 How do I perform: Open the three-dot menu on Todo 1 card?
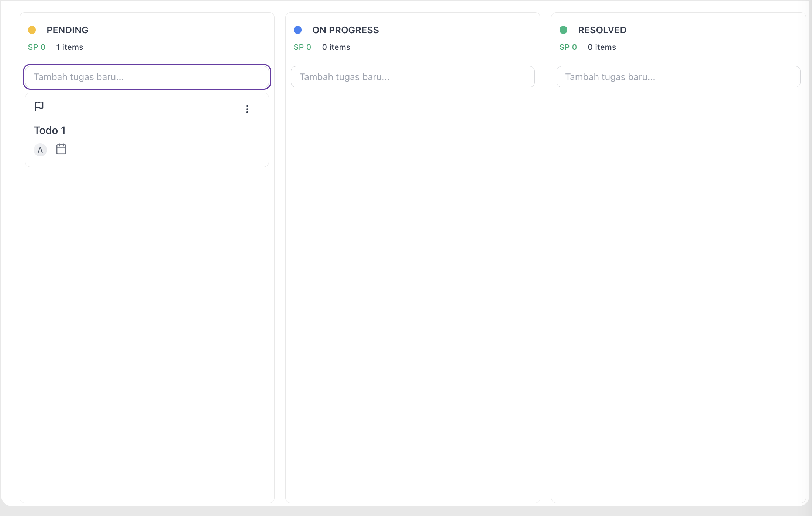(247, 109)
